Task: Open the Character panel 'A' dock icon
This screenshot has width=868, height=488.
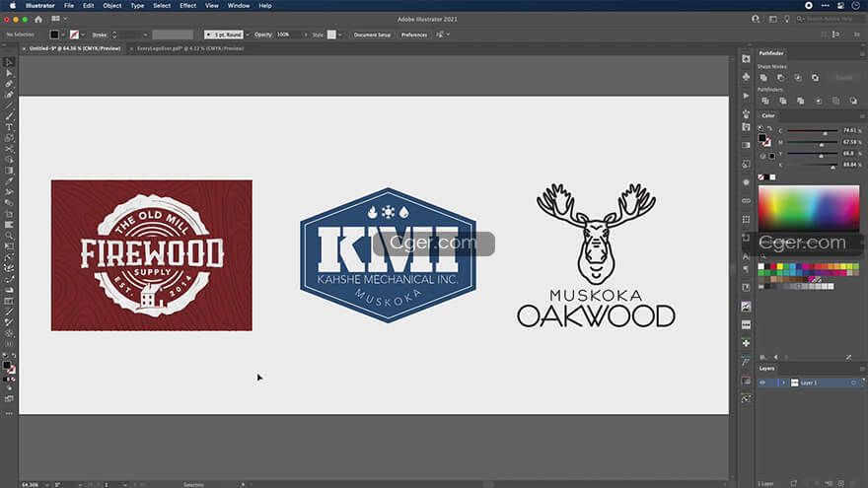Action: 747,256
